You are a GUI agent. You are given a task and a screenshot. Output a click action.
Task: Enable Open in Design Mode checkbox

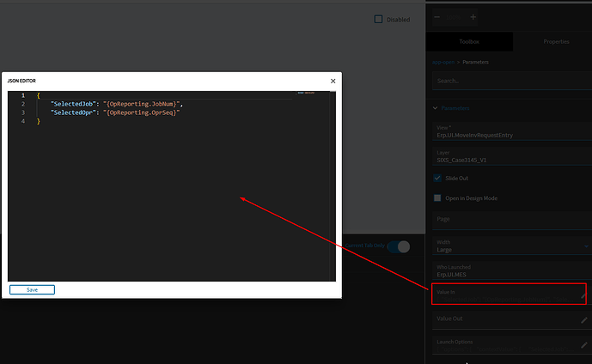click(x=437, y=198)
